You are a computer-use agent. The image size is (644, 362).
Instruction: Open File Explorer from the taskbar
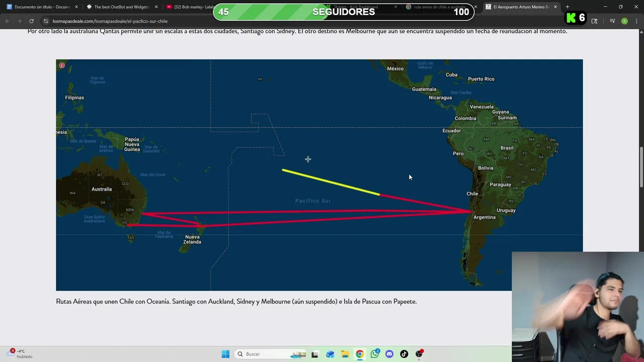tap(345, 354)
